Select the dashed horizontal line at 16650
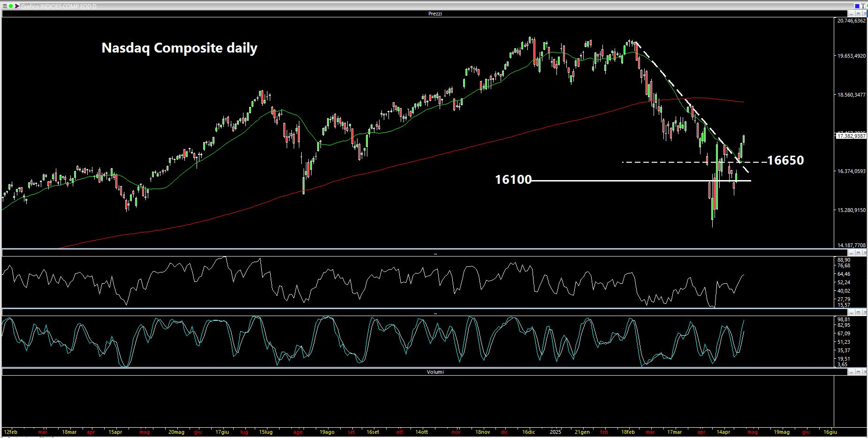The height and width of the screenshot is (438, 868). (x=694, y=162)
